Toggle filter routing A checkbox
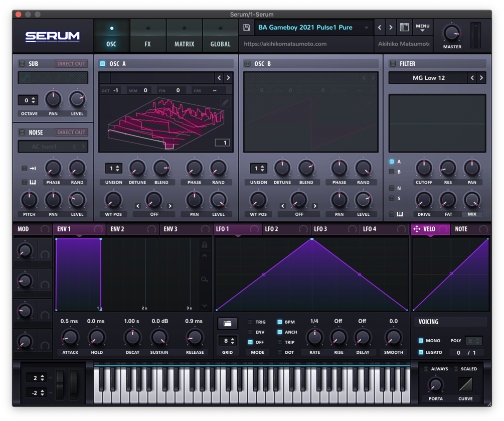 392,162
